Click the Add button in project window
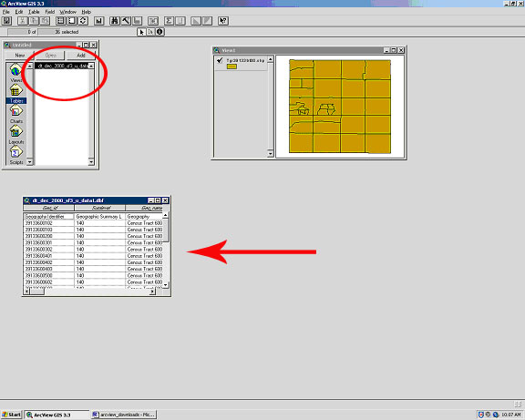This screenshot has width=525, height=420. (81, 56)
